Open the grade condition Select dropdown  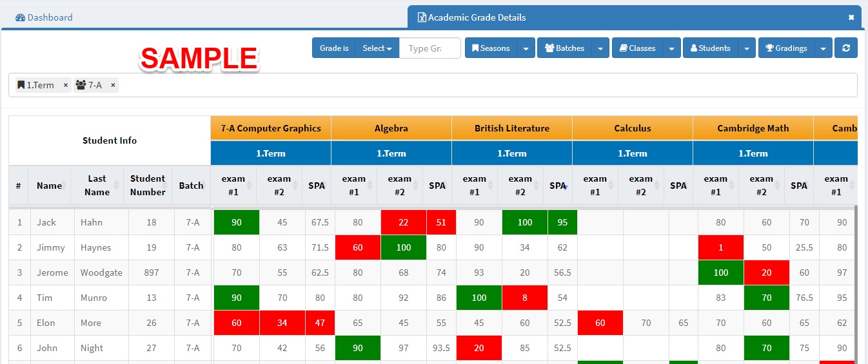[377, 48]
